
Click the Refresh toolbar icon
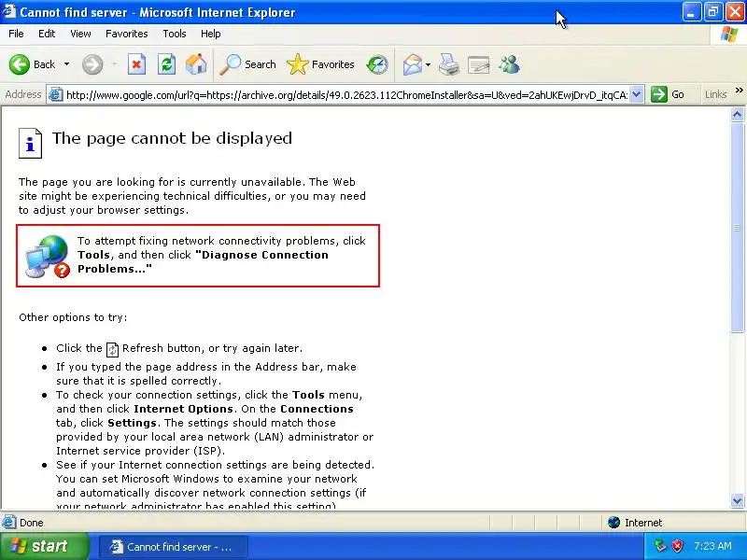click(167, 64)
